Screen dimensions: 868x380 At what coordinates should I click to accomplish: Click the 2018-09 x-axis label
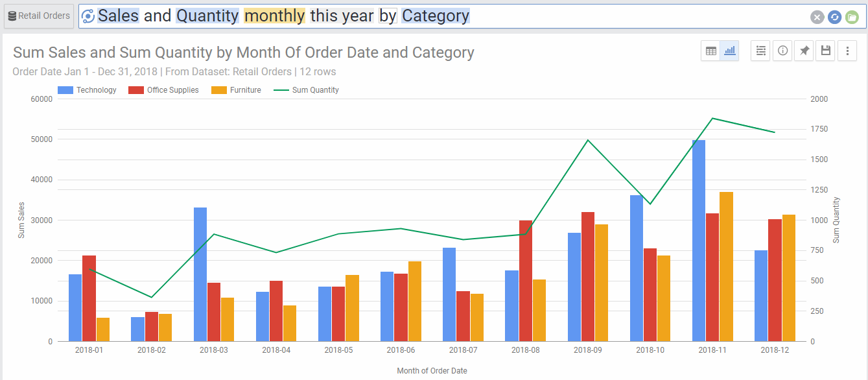[588, 350]
